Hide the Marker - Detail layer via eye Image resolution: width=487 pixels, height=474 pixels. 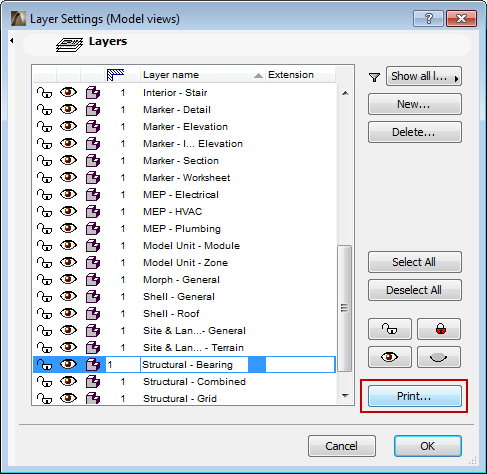click(x=68, y=109)
